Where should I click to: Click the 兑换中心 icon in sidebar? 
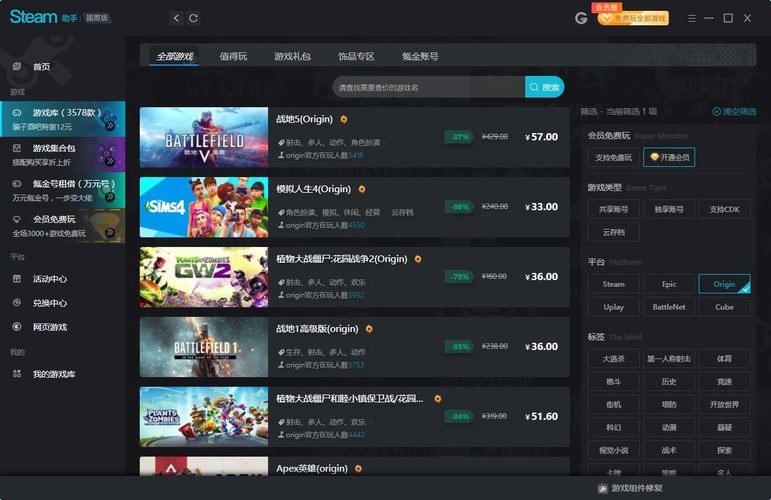pos(17,303)
